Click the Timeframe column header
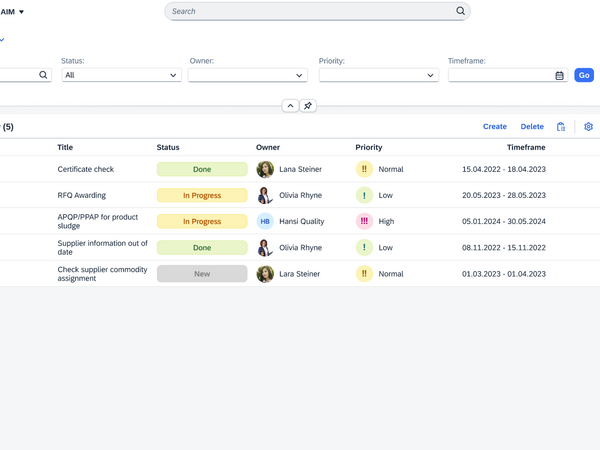Viewport: 600px width, 450px height. [526, 148]
